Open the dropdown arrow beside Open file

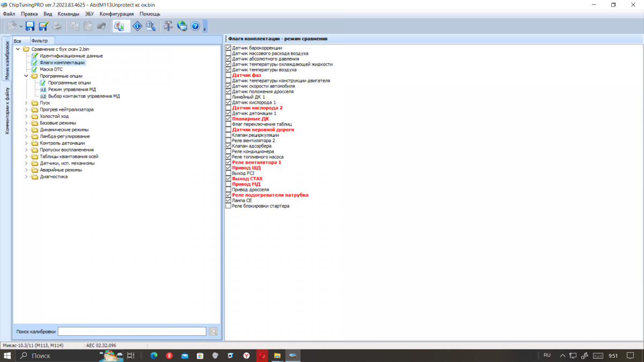(21, 26)
